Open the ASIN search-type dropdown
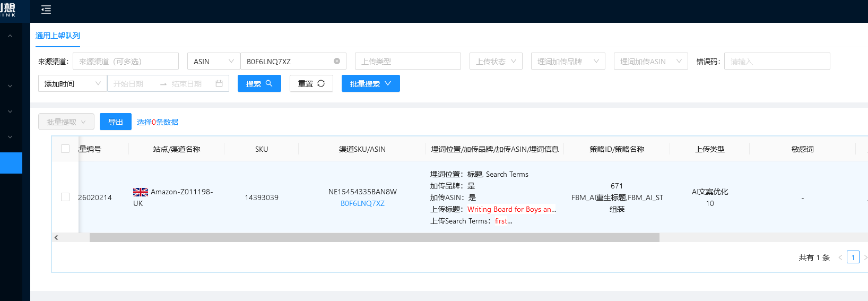 coord(214,61)
